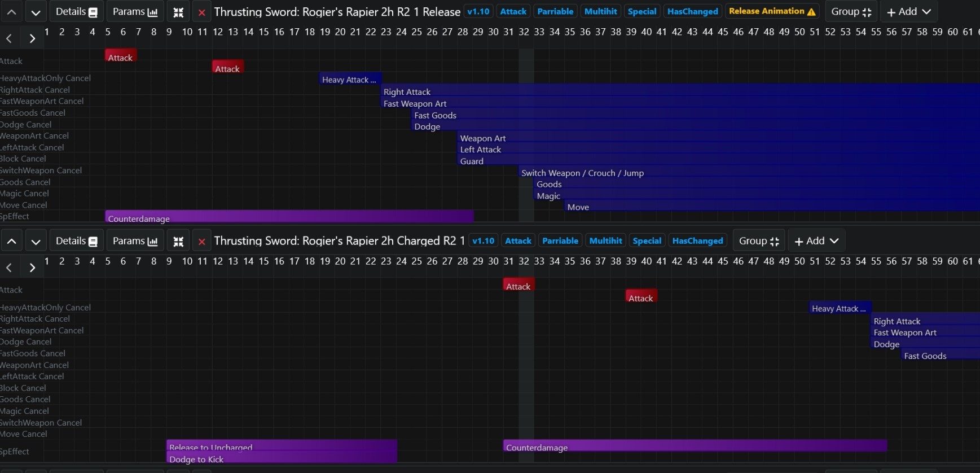Toggle the v1.10 tag on the Charged R2 1 animation

point(484,240)
